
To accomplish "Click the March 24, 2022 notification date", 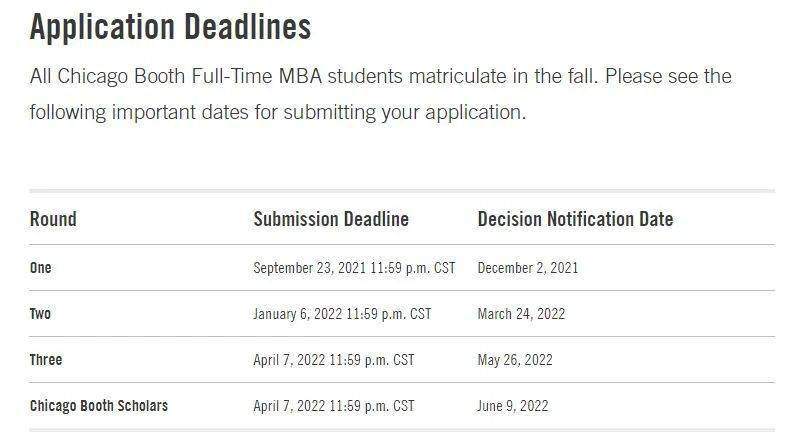I will [x=521, y=314].
